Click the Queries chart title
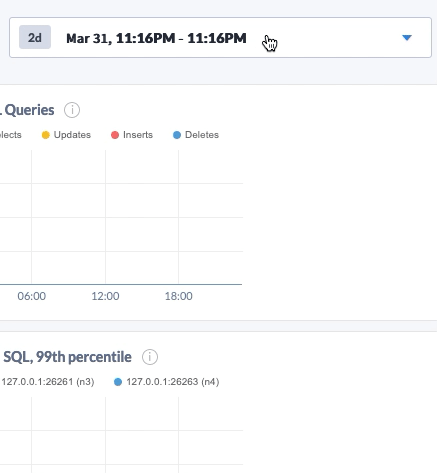The width and height of the screenshot is (437, 473). point(28,110)
